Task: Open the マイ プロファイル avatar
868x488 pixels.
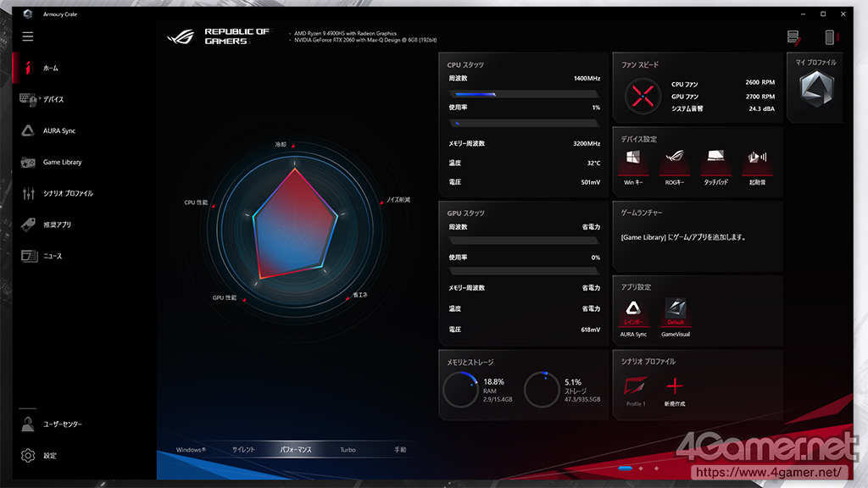Action: 816,88
